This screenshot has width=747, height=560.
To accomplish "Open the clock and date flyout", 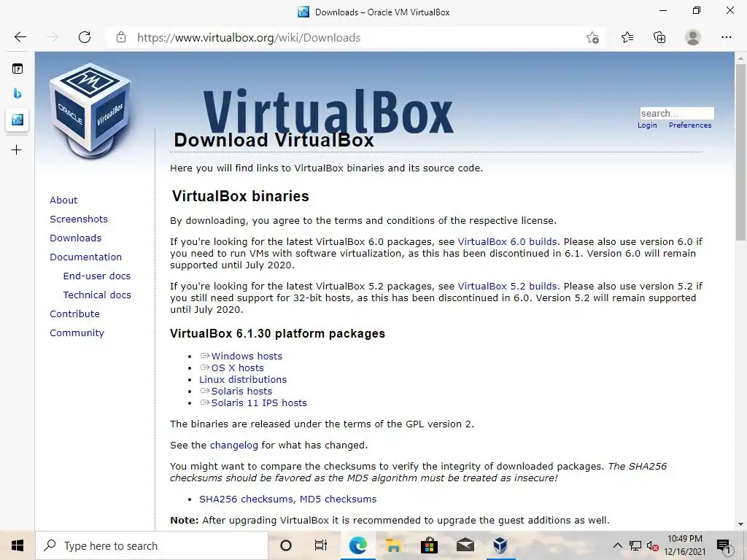I will (684, 545).
